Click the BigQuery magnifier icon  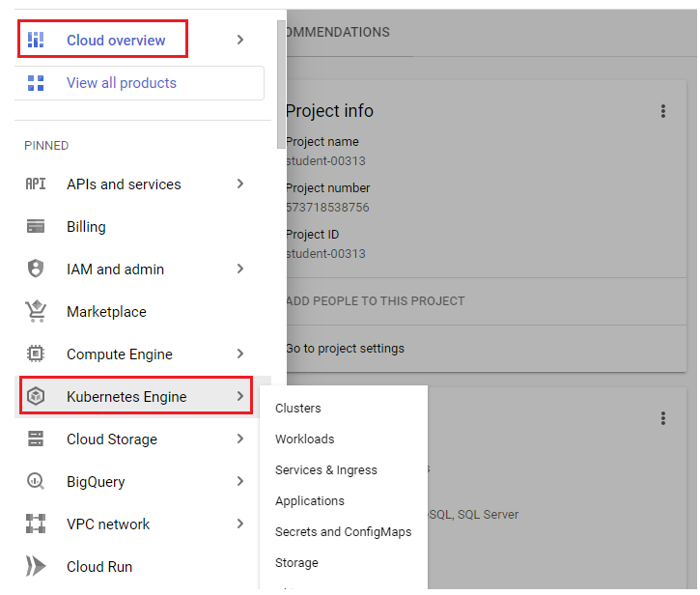pyautogui.click(x=36, y=481)
